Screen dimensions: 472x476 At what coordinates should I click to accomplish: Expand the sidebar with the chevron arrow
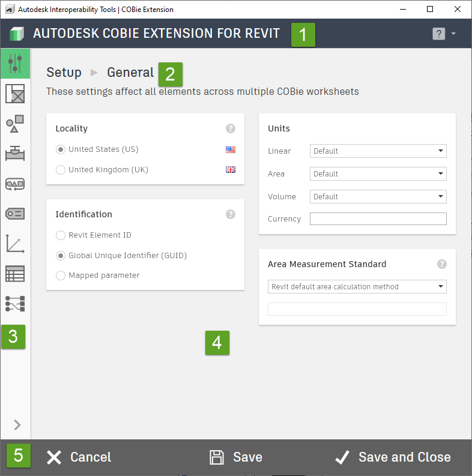[17, 425]
